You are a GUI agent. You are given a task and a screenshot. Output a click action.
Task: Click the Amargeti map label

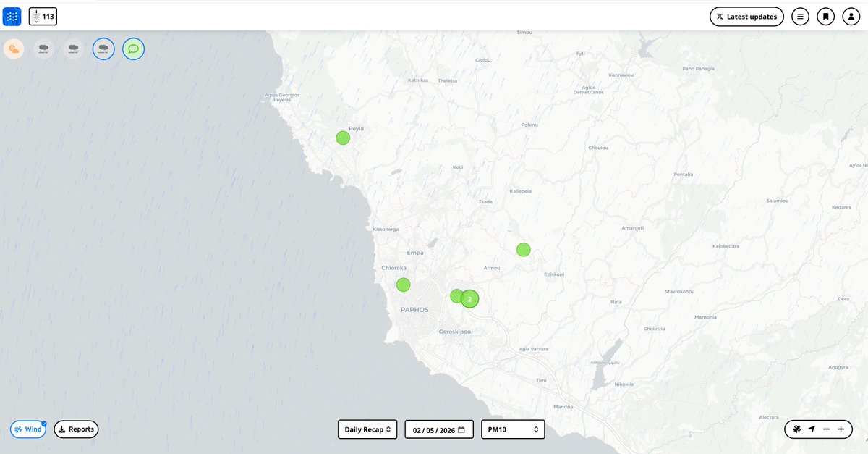(632, 228)
